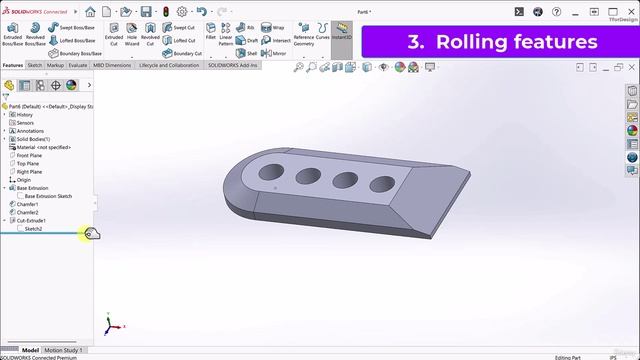640x360 pixels.
Task: Activate the Mirror feature tool
Action: tap(273, 53)
